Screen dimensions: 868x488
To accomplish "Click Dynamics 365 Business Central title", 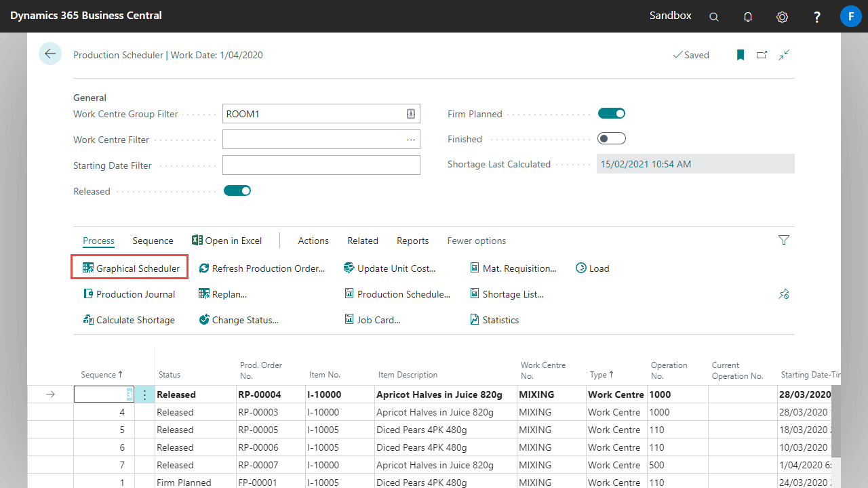I will (x=86, y=16).
